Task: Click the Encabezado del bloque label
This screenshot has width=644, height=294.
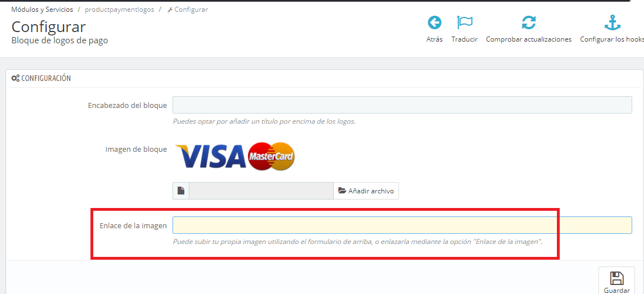Action: coord(128,106)
